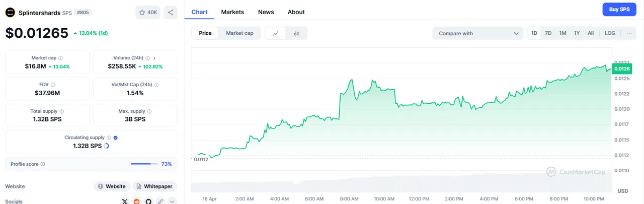Open the X (Twitter) social icon
Screen dimensions: 644x204
125,201
